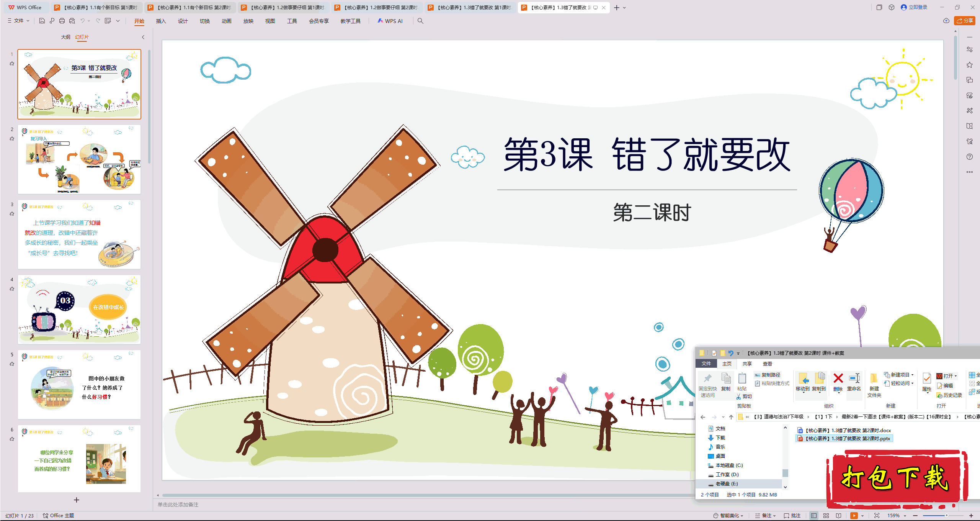Switch to the 大纲 outline tab
Viewport: 980px width, 521px height.
(x=65, y=37)
